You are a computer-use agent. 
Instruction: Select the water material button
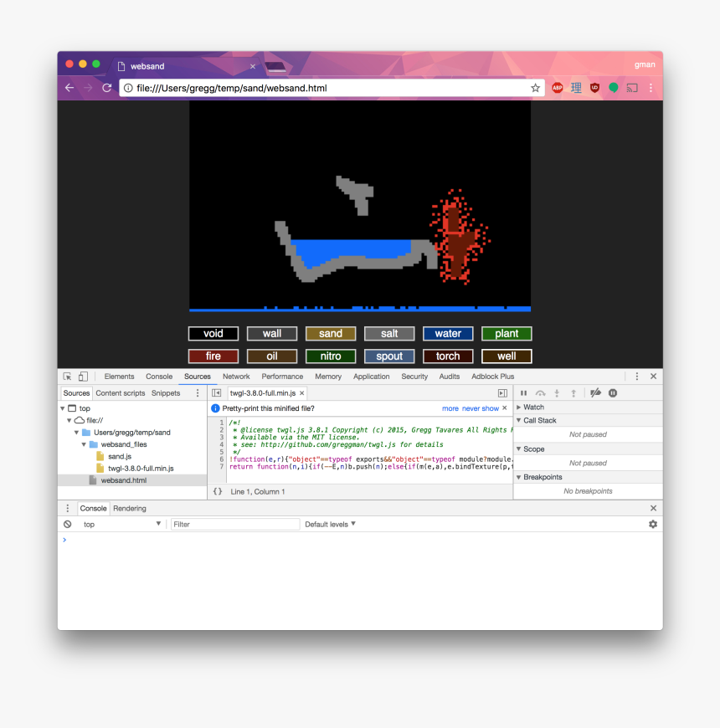pos(448,334)
